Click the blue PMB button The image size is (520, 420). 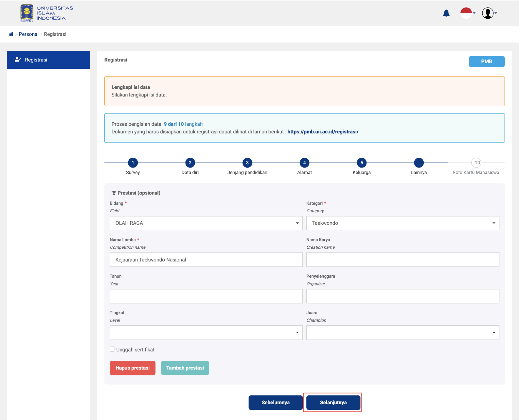point(486,62)
